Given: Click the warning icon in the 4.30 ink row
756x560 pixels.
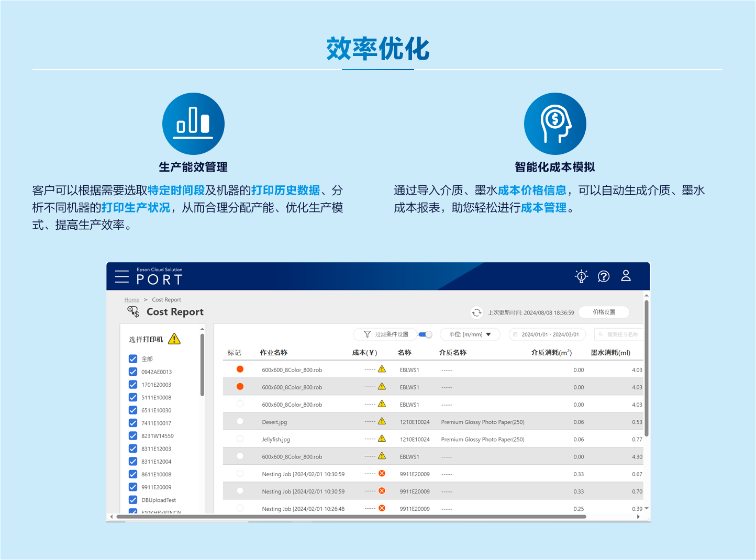Looking at the screenshot, I should (382, 456).
